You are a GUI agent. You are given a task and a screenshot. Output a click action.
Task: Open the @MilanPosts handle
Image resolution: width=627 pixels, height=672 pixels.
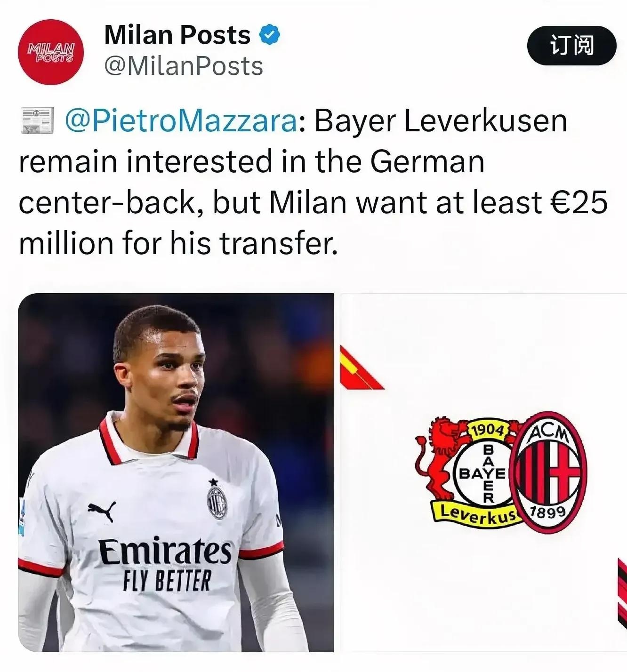point(184,66)
